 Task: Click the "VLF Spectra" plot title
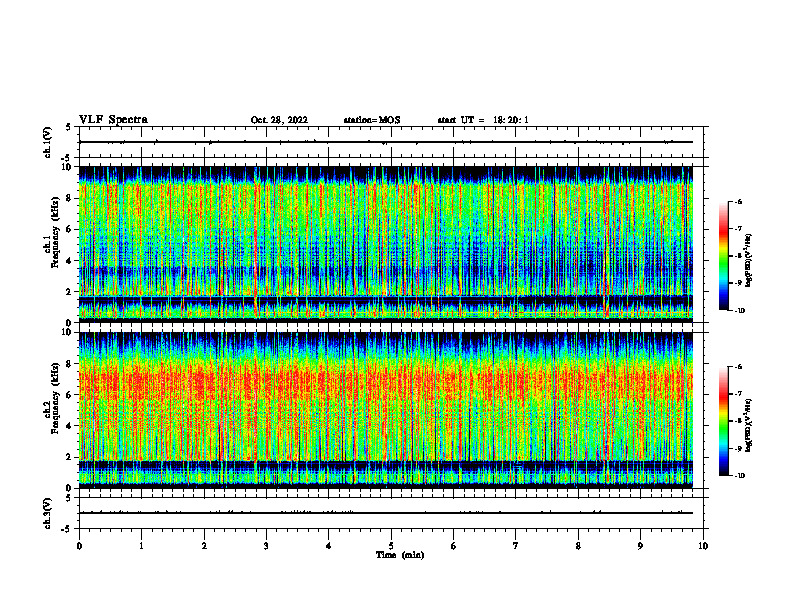click(x=113, y=120)
